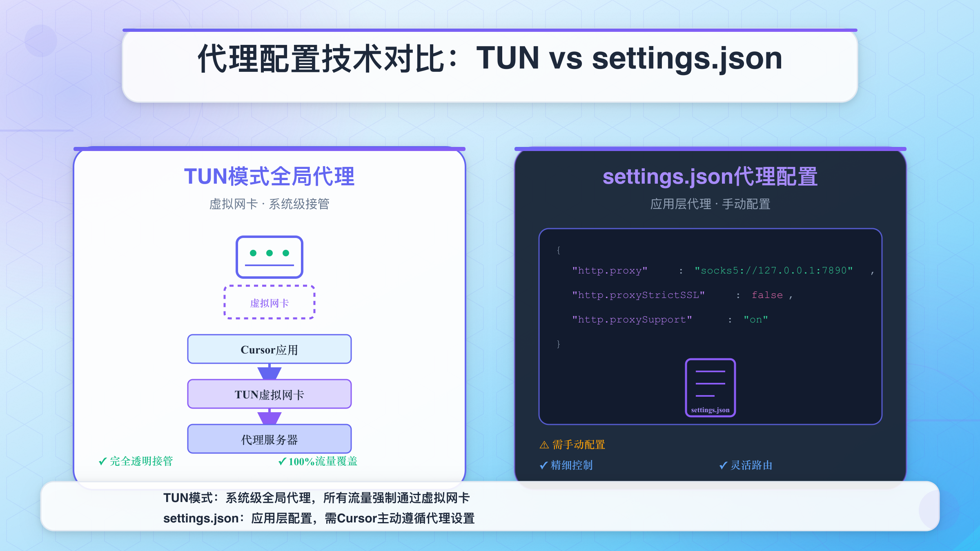Click the checkmark next to 灵活路由
This screenshot has height=551, width=980.
[x=724, y=465]
